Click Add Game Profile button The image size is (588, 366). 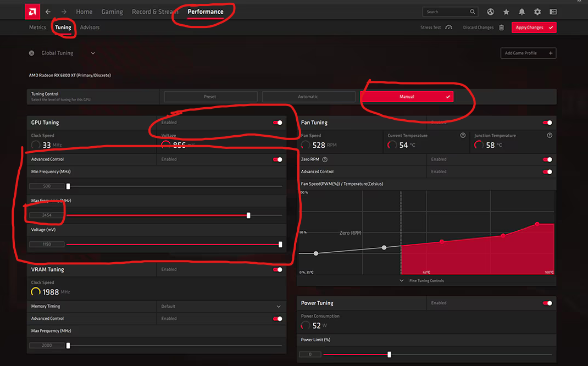point(528,53)
